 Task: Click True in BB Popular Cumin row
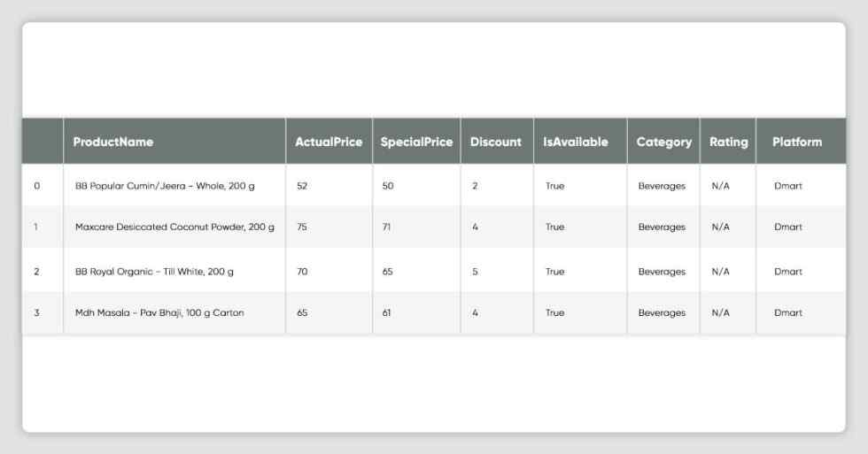click(x=554, y=186)
